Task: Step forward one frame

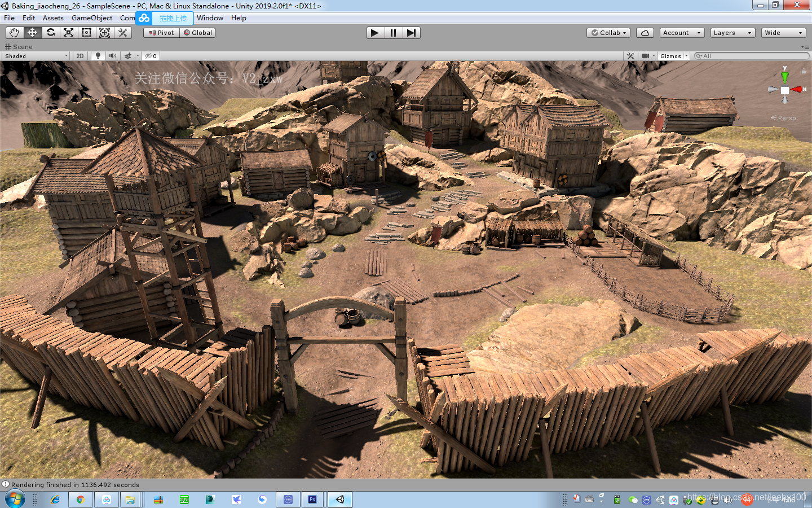Action: click(x=411, y=33)
